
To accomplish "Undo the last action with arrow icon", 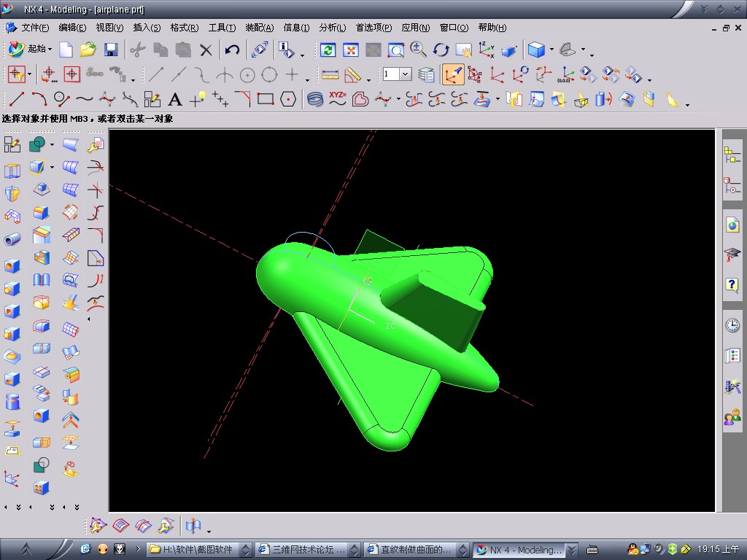I will pyautogui.click(x=232, y=50).
